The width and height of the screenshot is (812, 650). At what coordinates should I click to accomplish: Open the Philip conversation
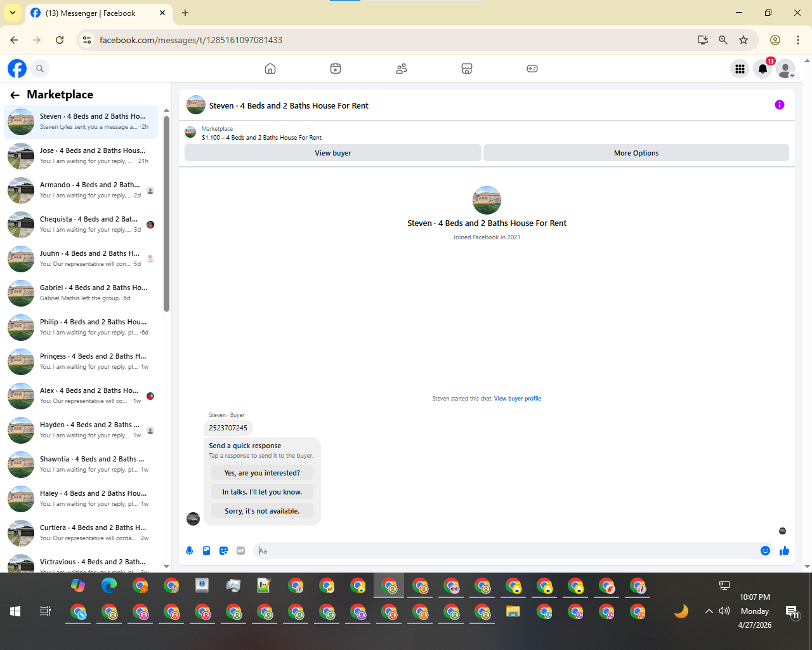pyautogui.click(x=81, y=327)
